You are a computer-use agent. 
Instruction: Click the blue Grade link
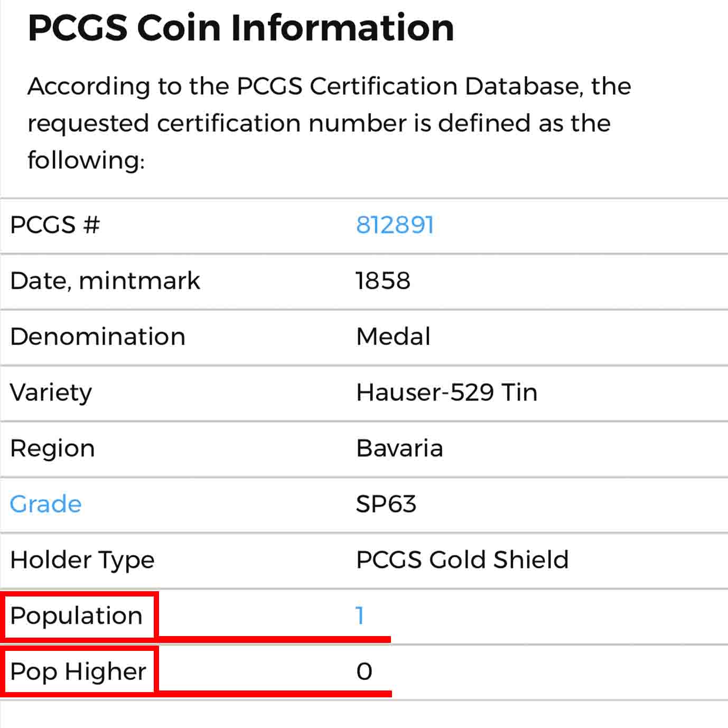point(46,504)
